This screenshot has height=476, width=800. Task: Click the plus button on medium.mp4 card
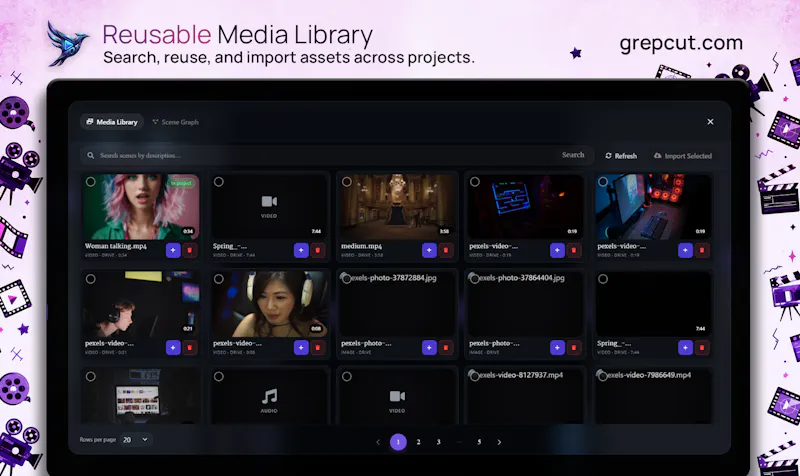(x=429, y=250)
